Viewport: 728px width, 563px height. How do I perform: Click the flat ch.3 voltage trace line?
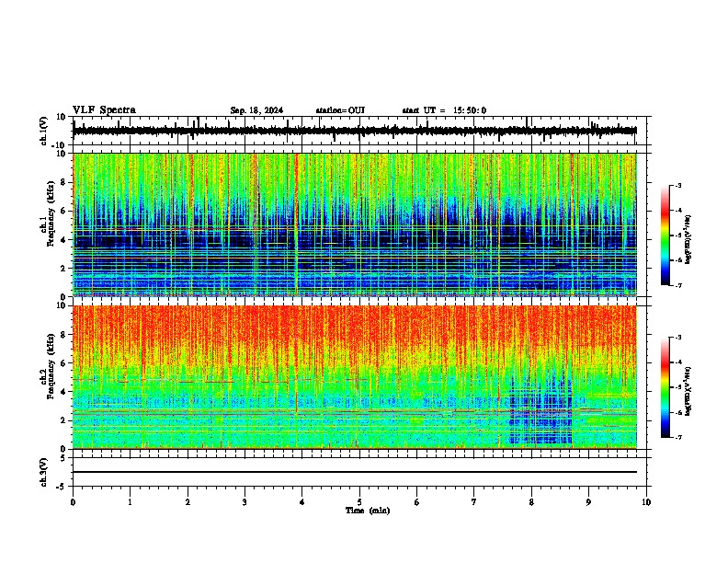click(355, 472)
